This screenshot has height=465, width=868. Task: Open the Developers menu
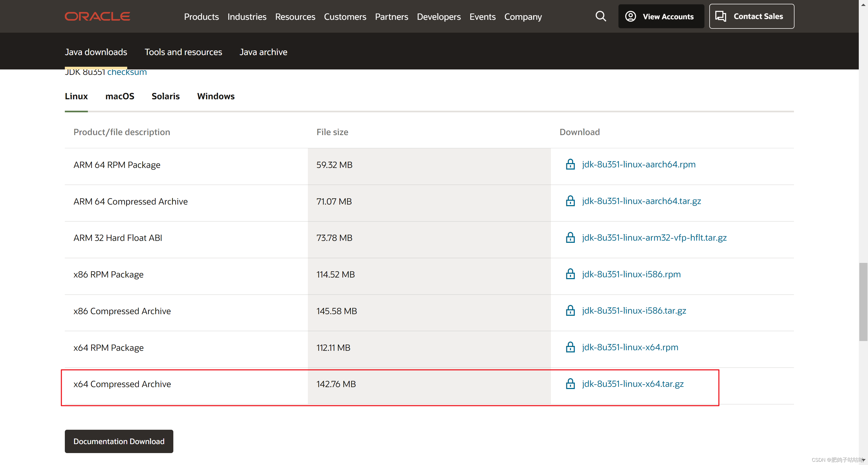[438, 17]
